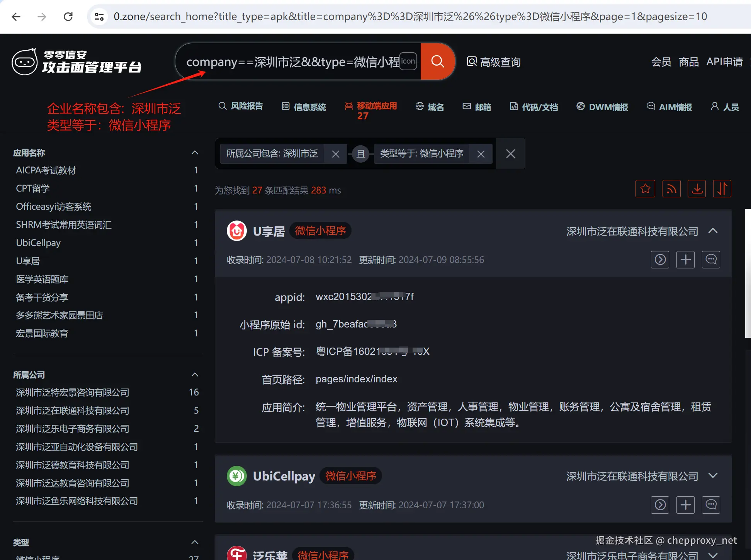Click the browser address bar URL
Screen dimensions: 751x560
410,17
